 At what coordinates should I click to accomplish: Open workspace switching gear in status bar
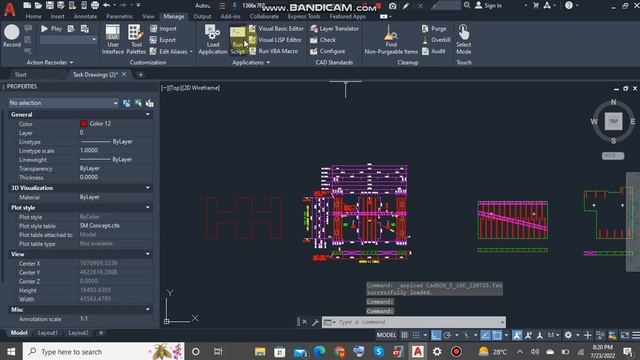[568, 335]
